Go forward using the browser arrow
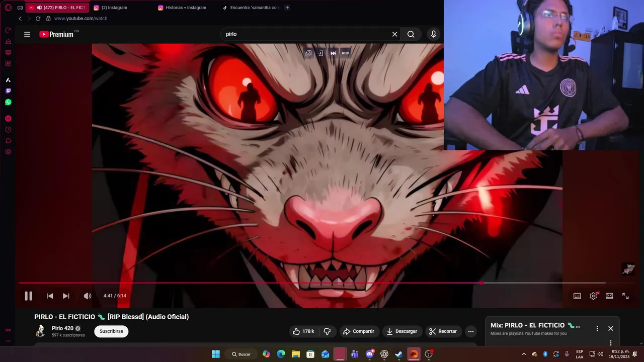 click(29, 19)
